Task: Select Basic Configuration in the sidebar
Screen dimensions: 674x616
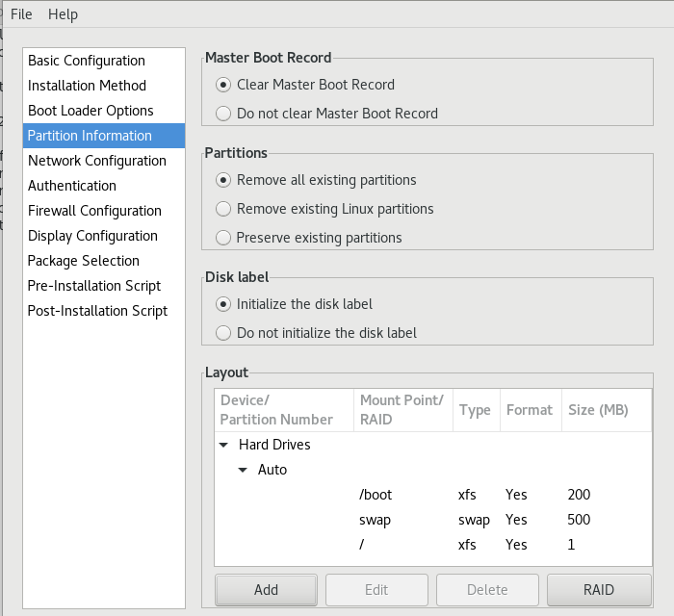Action: (104, 61)
